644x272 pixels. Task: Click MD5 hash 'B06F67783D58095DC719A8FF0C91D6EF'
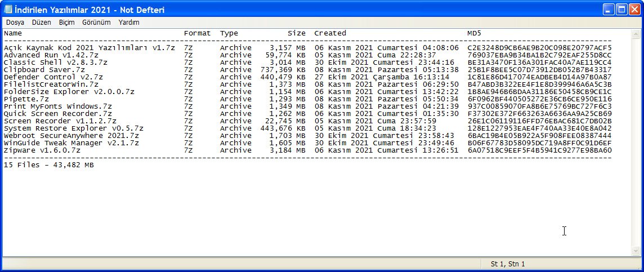point(540,143)
